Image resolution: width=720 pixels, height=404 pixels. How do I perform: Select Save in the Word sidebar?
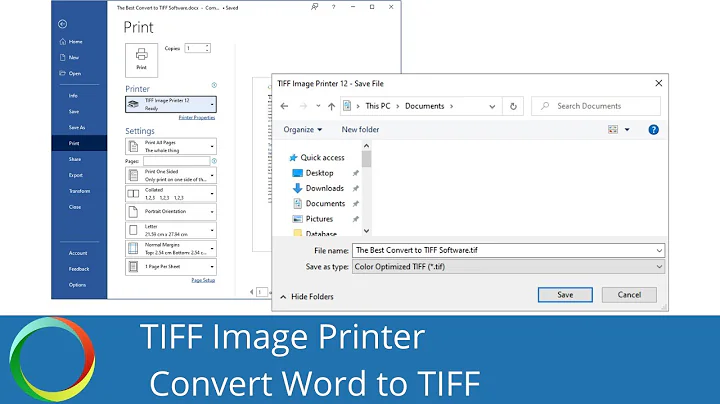(73, 112)
